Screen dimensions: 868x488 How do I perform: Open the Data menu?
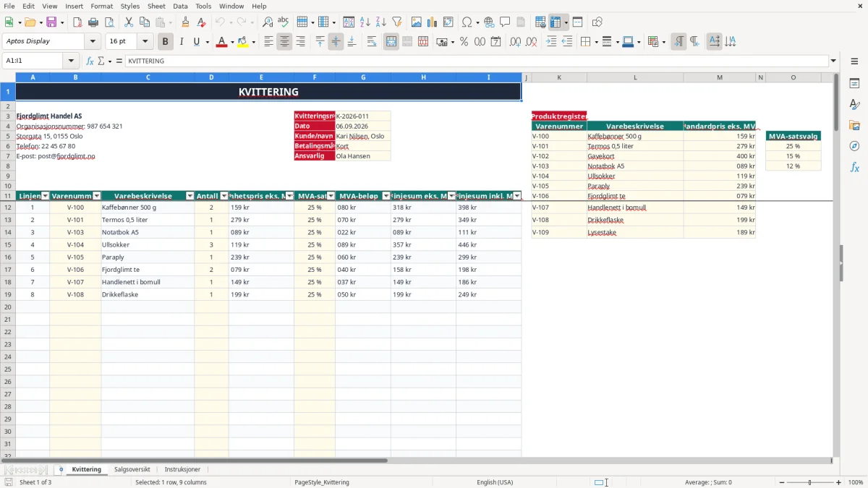(x=180, y=6)
